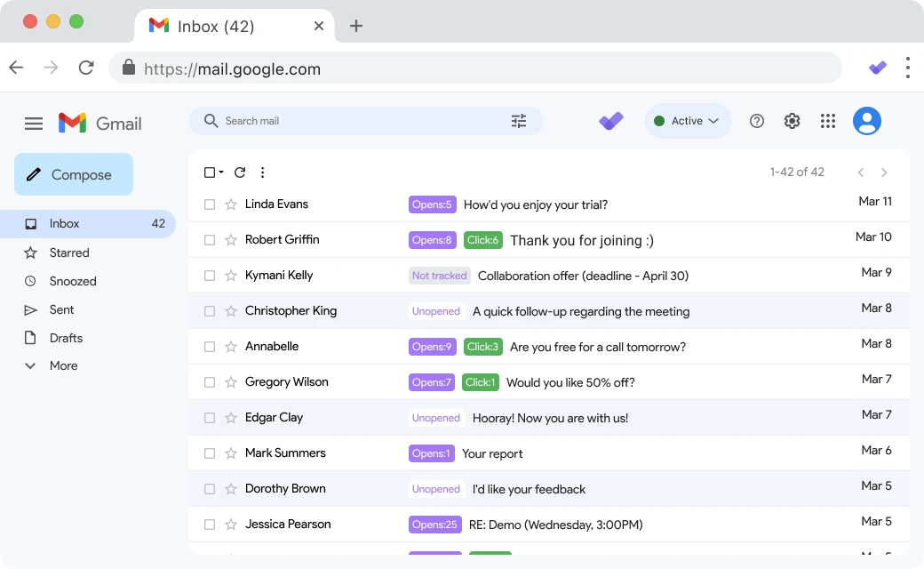Viewport: 924px width, 569px height.
Task: Click into the Search mail field
Action: tap(355, 121)
